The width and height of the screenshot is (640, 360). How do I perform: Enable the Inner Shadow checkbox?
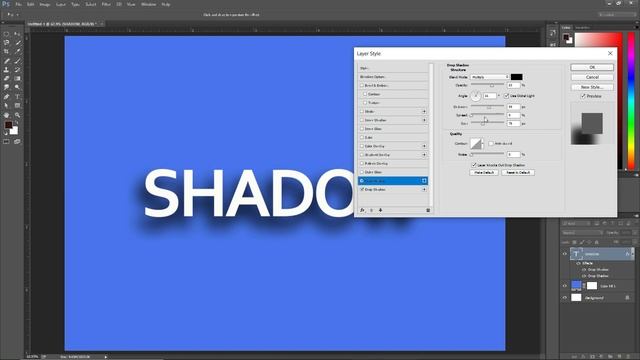point(362,120)
